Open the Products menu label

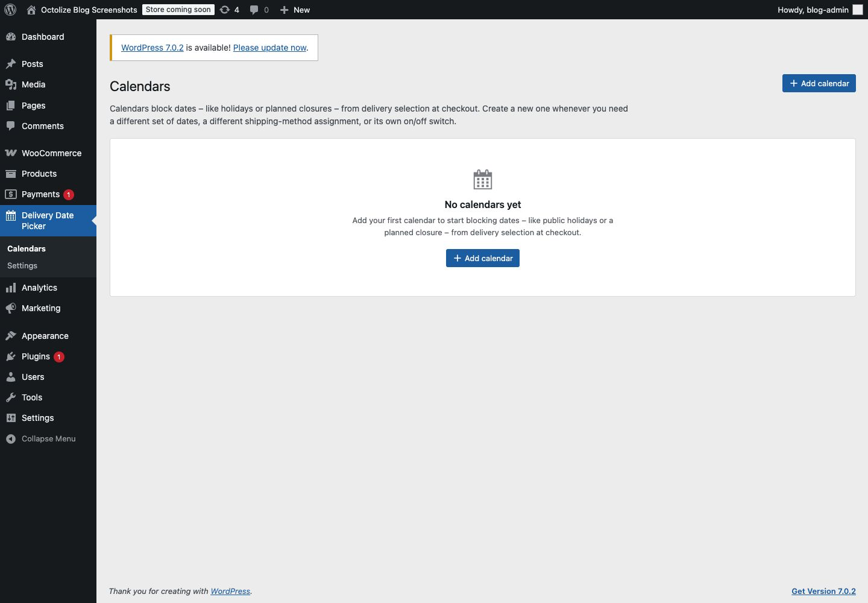pyautogui.click(x=39, y=174)
